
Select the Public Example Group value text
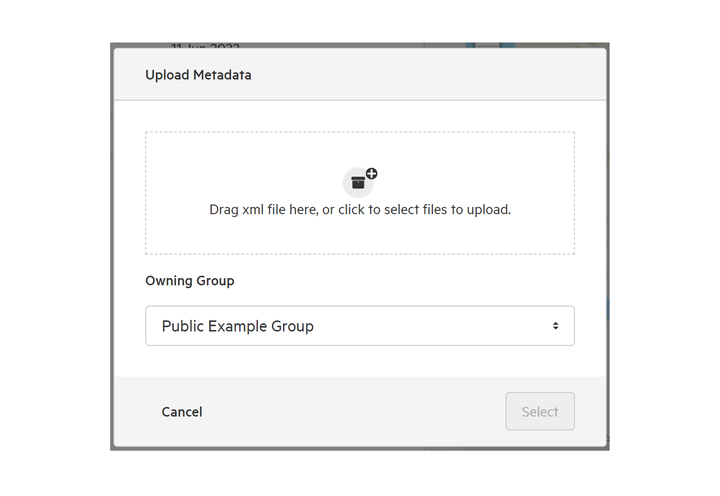pos(237,326)
